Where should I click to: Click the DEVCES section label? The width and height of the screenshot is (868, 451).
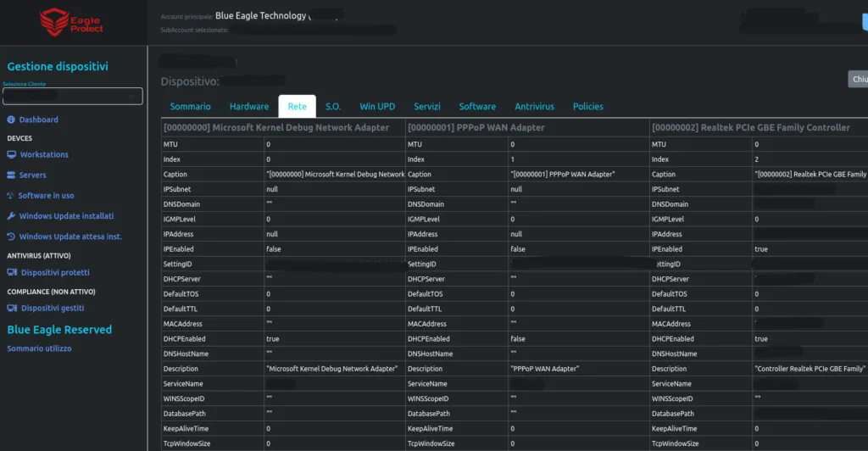coord(19,138)
